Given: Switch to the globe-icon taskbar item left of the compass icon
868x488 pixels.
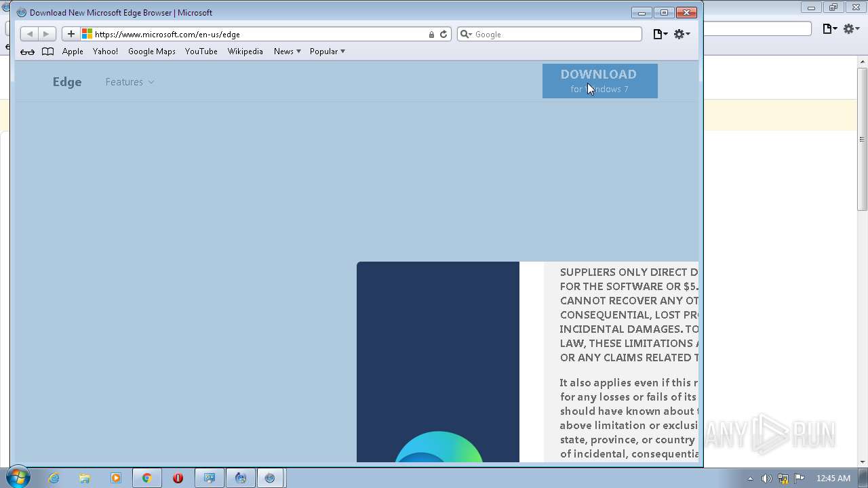Looking at the screenshot, I should coord(240,478).
